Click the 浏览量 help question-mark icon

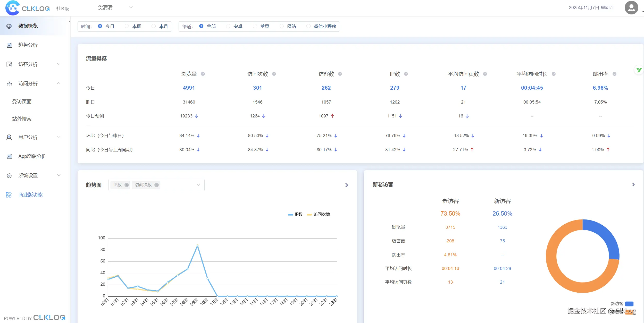click(x=203, y=74)
